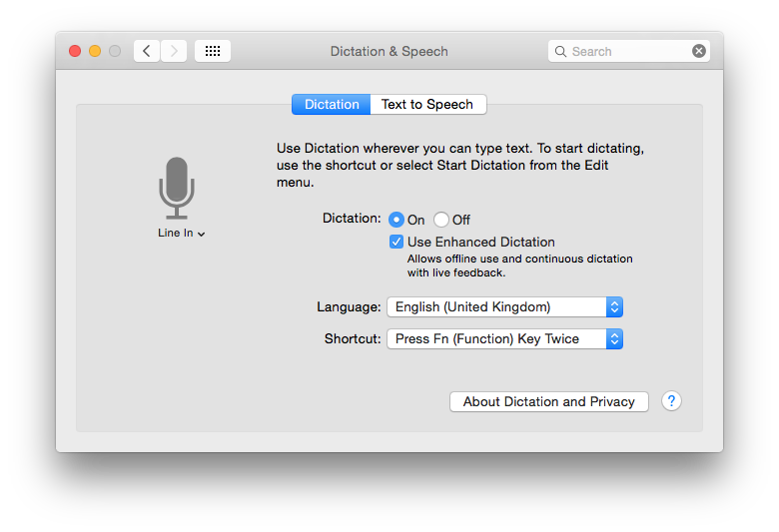Show all preferences with the grid icon

tap(212, 51)
